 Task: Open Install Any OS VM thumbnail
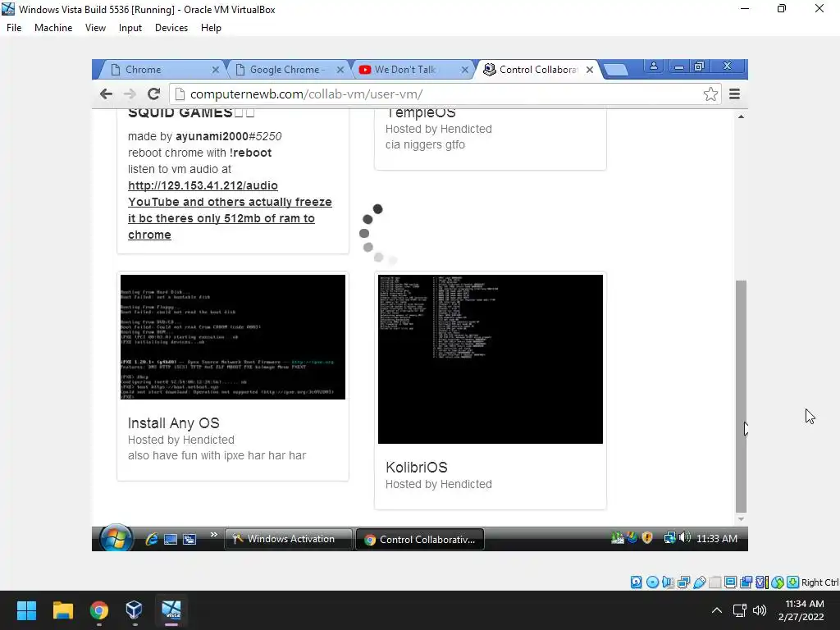pos(233,337)
